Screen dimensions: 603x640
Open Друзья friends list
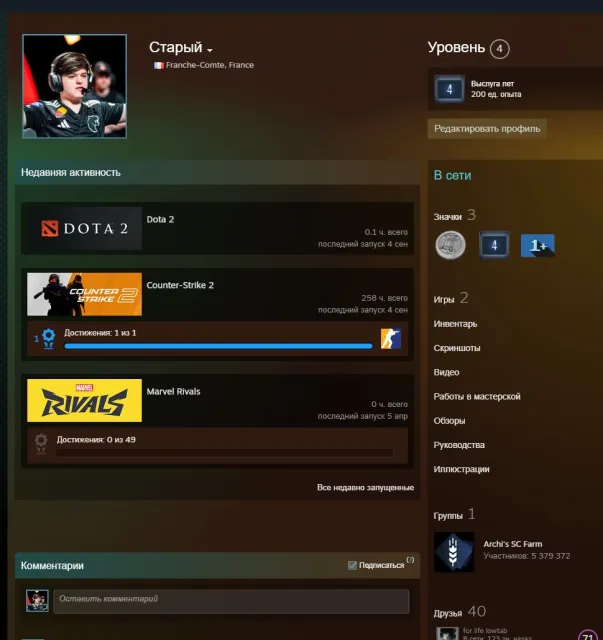[447, 613]
